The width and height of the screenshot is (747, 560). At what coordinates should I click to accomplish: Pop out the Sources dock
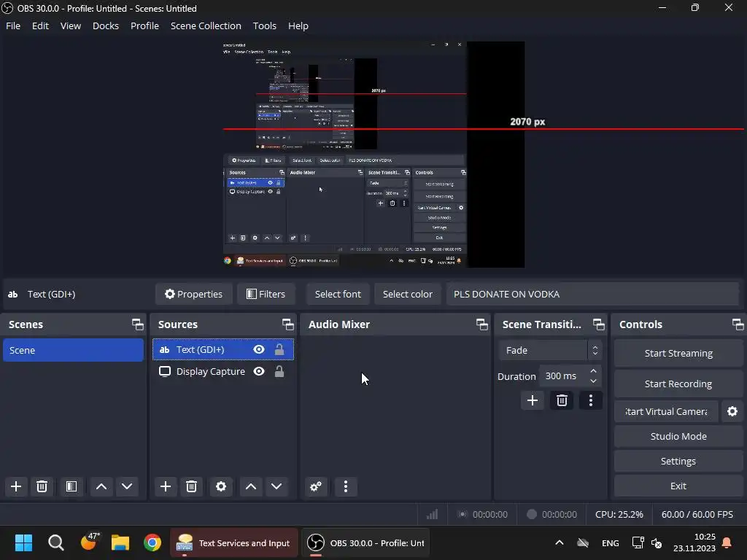click(x=287, y=324)
